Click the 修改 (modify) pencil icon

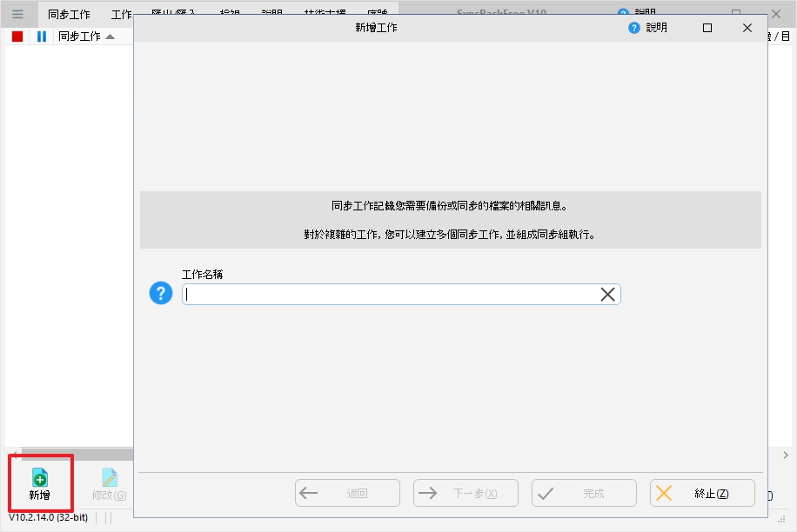[110, 477]
